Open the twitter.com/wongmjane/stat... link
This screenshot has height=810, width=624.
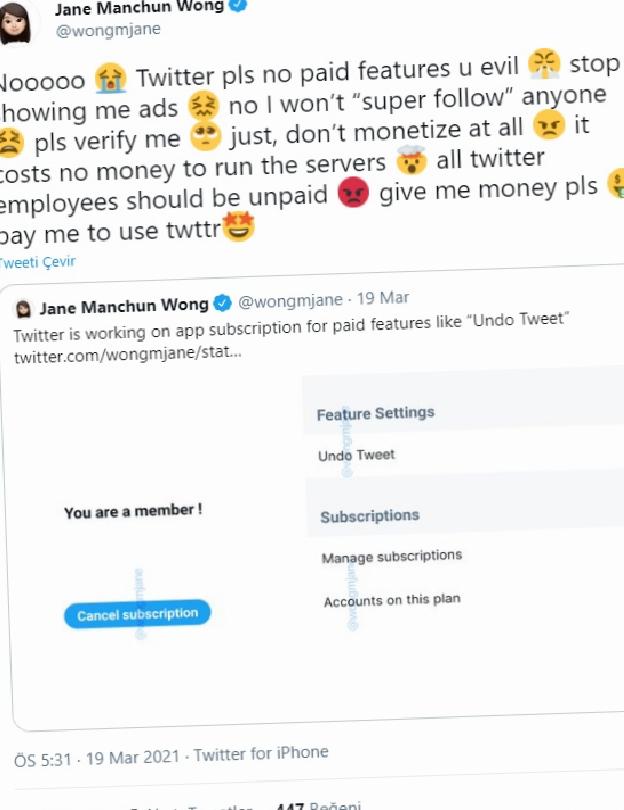point(128,355)
